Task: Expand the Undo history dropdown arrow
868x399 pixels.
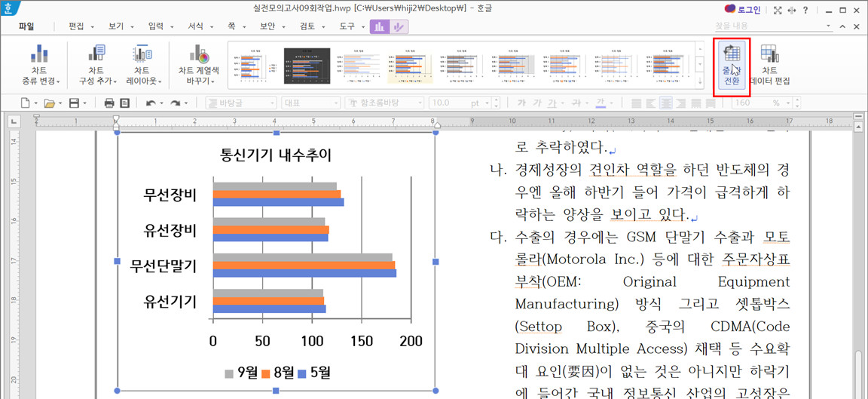Action: (x=161, y=103)
